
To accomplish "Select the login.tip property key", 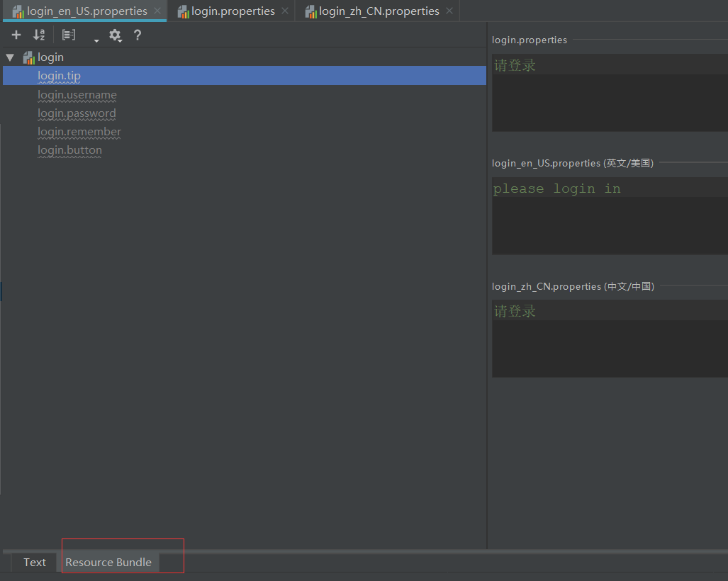I will 245,76.
